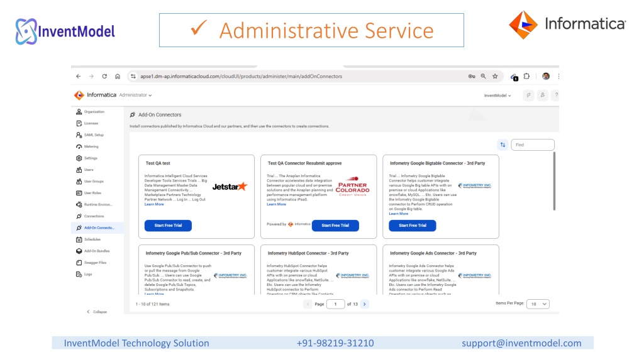Open the InventModel organization dropdown
Viewport: 644px width, 362px height.
[497, 96]
